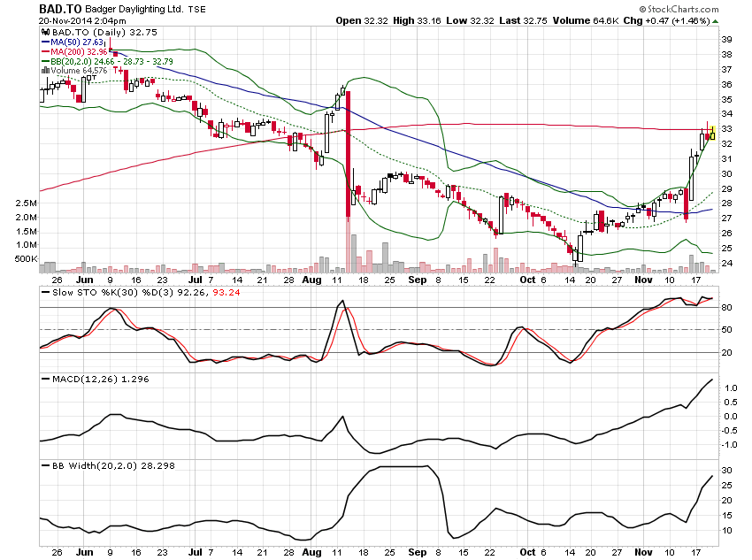Open the StockCharts.com copyright link
Viewport: 752px width, 560px height.
[x=679, y=9]
